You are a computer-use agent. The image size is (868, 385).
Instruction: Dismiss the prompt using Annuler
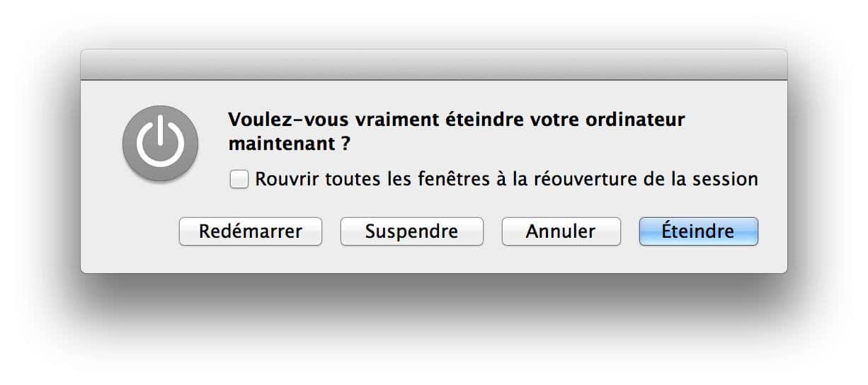[561, 231]
